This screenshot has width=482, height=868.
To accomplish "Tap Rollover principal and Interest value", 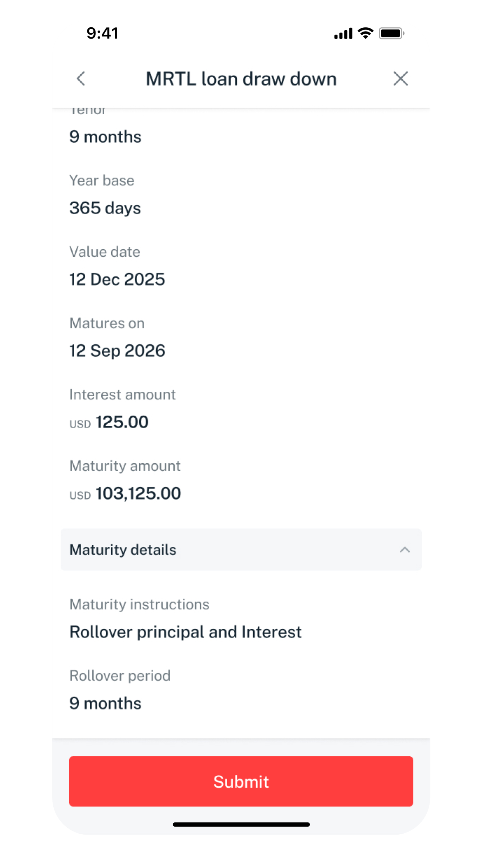I will (185, 632).
